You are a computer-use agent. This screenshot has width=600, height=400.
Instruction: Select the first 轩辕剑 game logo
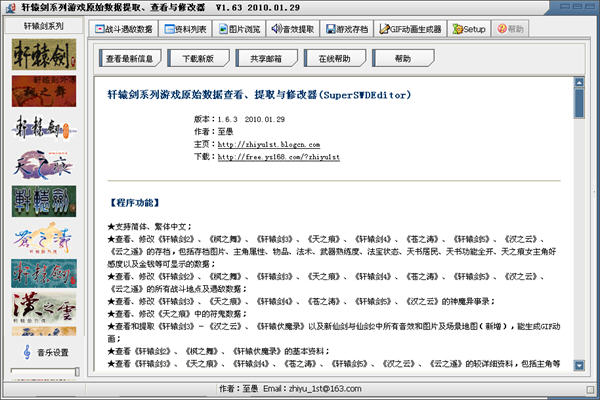click(x=44, y=54)
